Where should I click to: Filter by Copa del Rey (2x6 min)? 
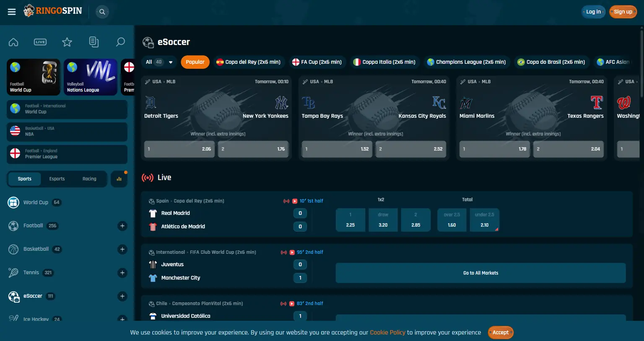[249, 62]
